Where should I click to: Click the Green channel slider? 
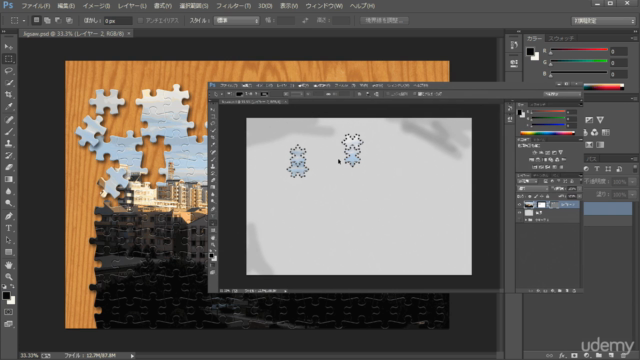pyautogui.click(x=579, y=62)
